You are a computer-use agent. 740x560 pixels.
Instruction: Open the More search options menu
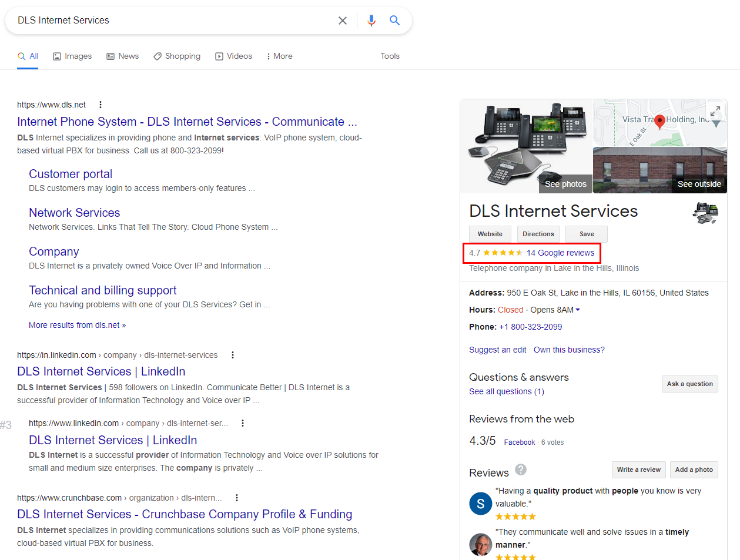pos(279,56)
